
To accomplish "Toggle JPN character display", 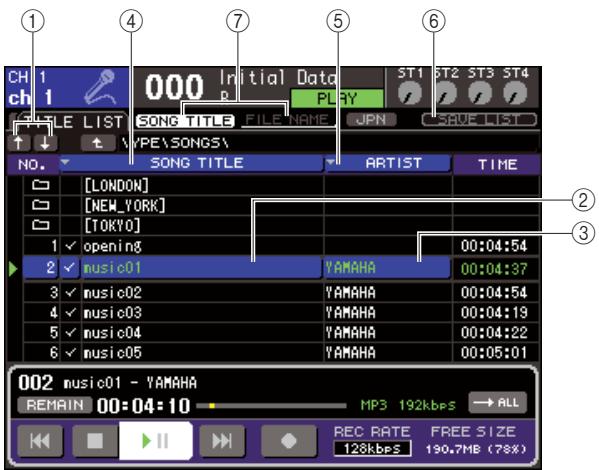I will click(x=371, y=120).
